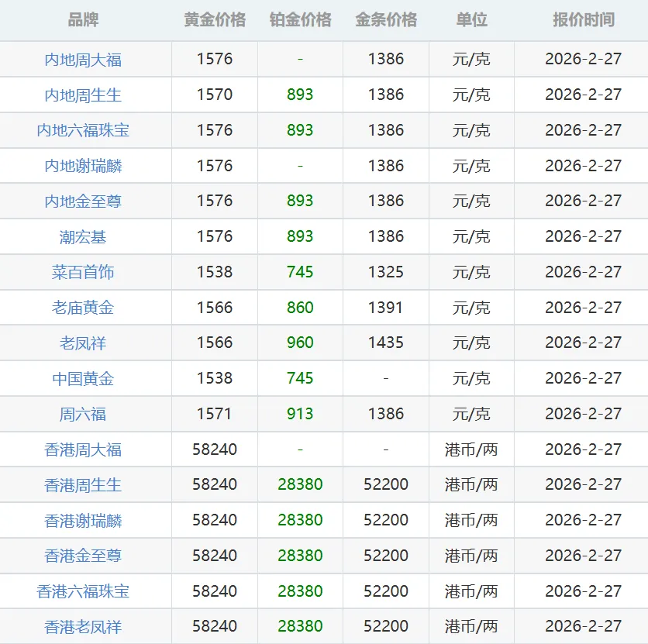Open the 香港周生生 brand link
The image size is (648, 644).
pyautogui.click(x=83, y=485)
